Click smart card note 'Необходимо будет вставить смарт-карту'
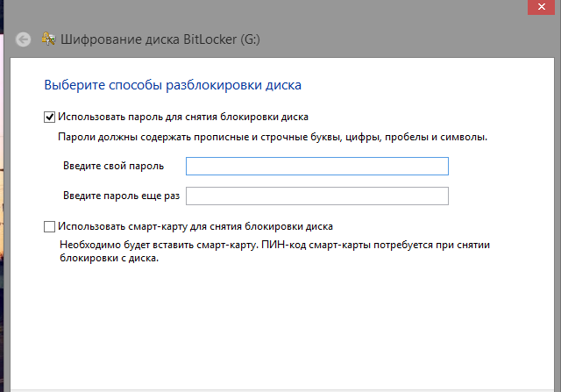 point(159,245)
